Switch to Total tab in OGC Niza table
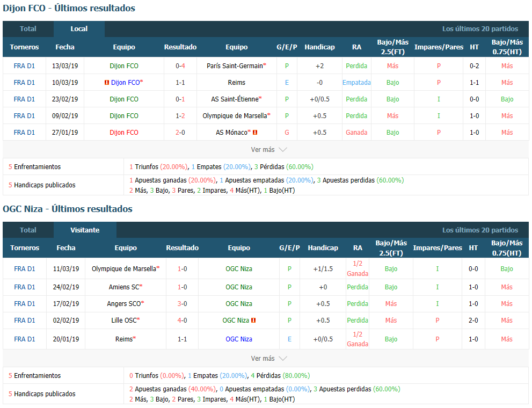This screenshot has height=408, width=532. (28, 230)
